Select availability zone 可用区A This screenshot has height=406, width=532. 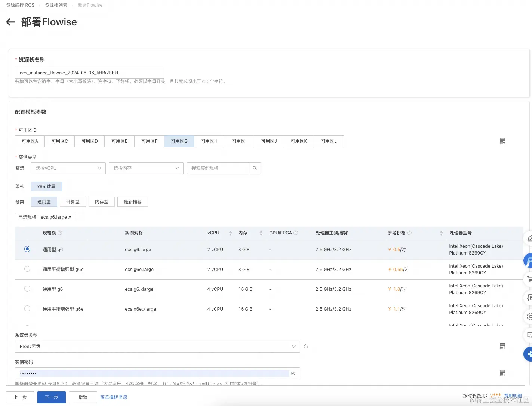point(30,141)
